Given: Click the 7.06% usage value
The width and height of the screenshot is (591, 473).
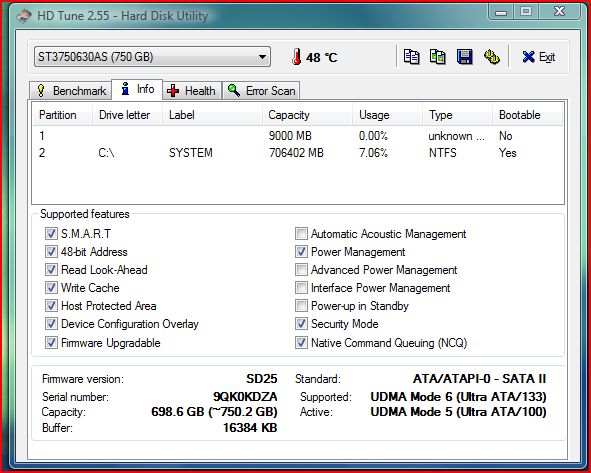Looking at the screenshot, I should [x=373, y=153].
